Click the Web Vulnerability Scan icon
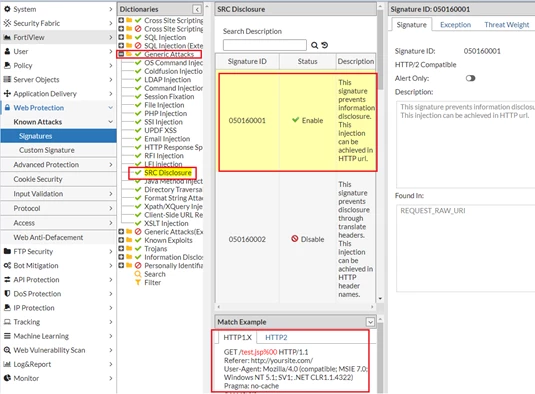Screen dimensions: 535x394 (x=7, y=350)
